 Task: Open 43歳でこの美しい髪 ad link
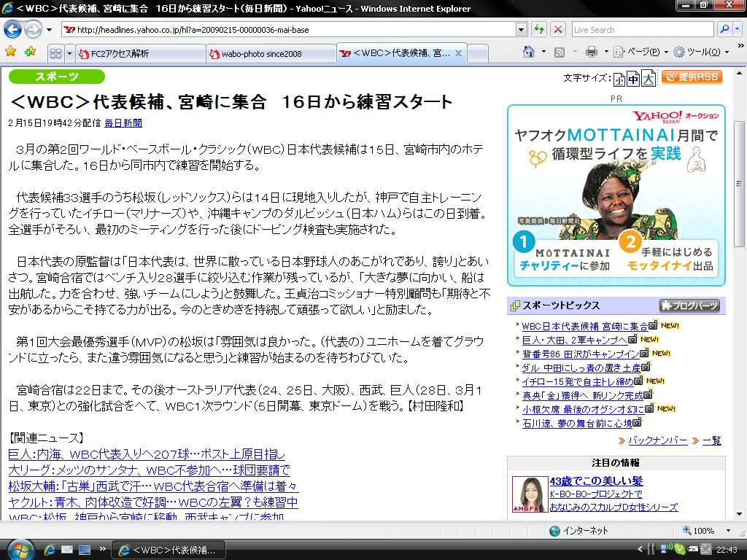tap(597, 481)
